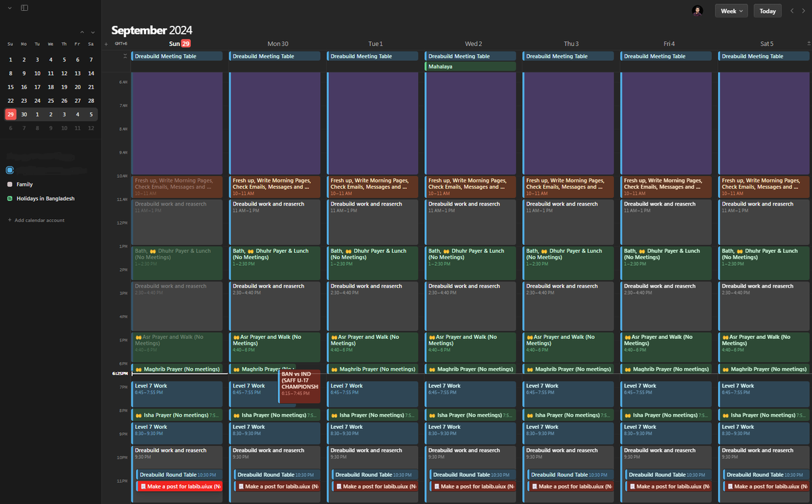Open the Week view dropdown
The width and height of the screenshot is (812, 504).
[731, 11]
